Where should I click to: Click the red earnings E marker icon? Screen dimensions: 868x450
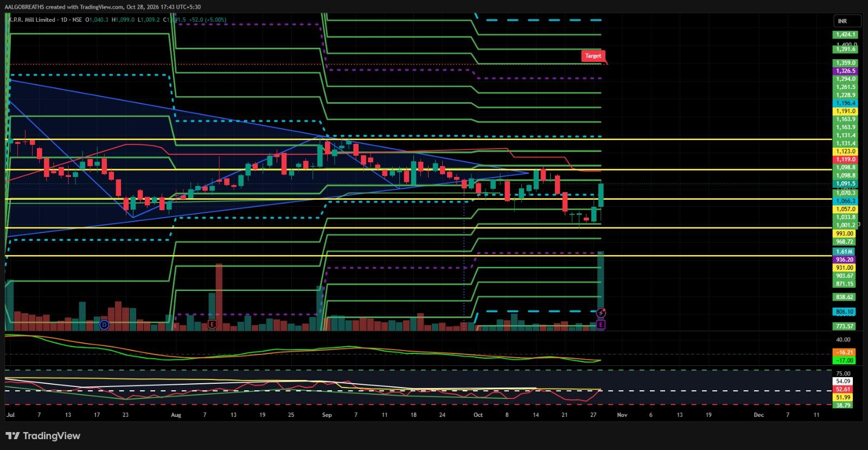click(212, 325)
